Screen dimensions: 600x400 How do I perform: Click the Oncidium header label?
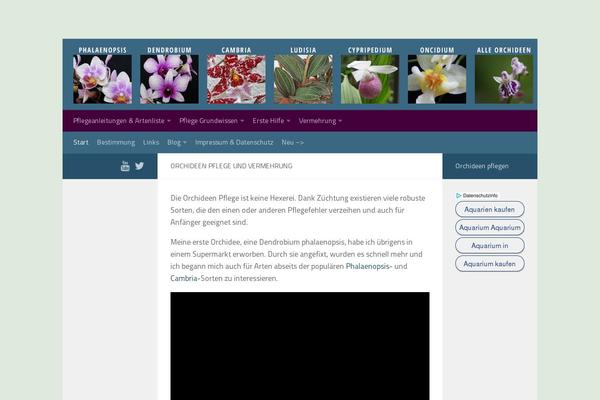(437, 50)
